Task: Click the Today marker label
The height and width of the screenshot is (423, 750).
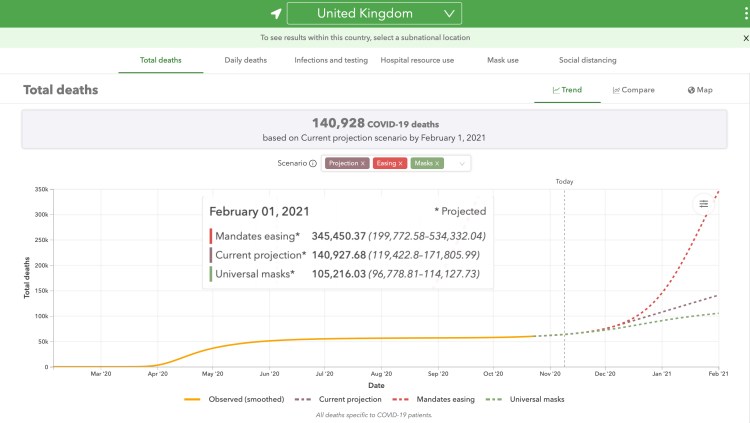Action: point(564,181)
